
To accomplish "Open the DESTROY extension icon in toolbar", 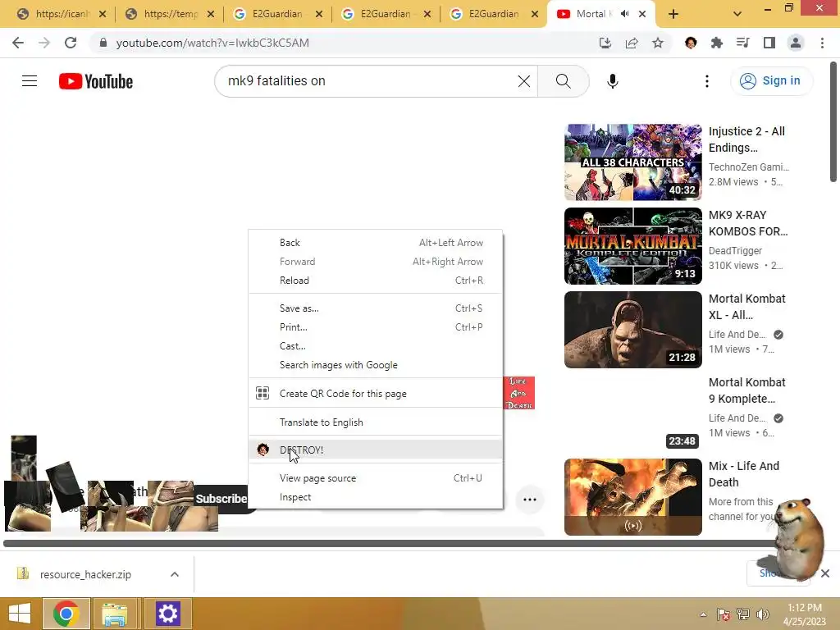I will coord(691,43).
